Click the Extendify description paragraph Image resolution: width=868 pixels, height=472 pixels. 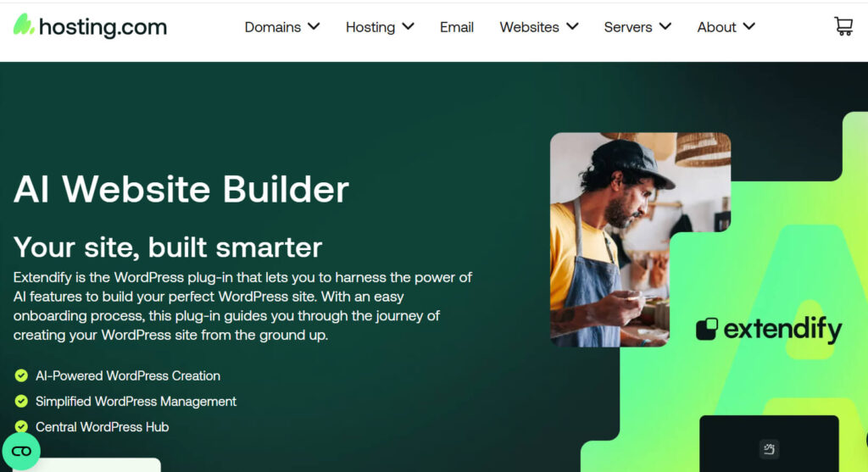pos(242,306)
